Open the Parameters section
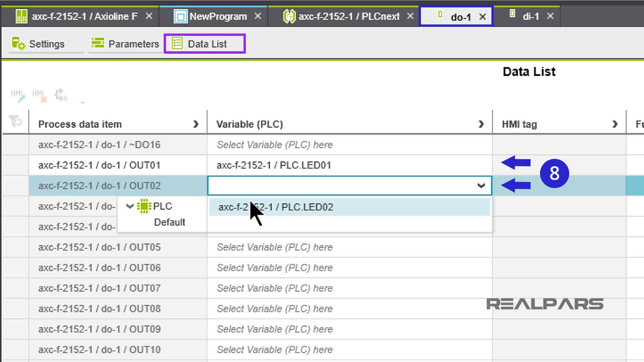This screenshot has height=362, width=644. pyautogui.click(x=125, y=44)
